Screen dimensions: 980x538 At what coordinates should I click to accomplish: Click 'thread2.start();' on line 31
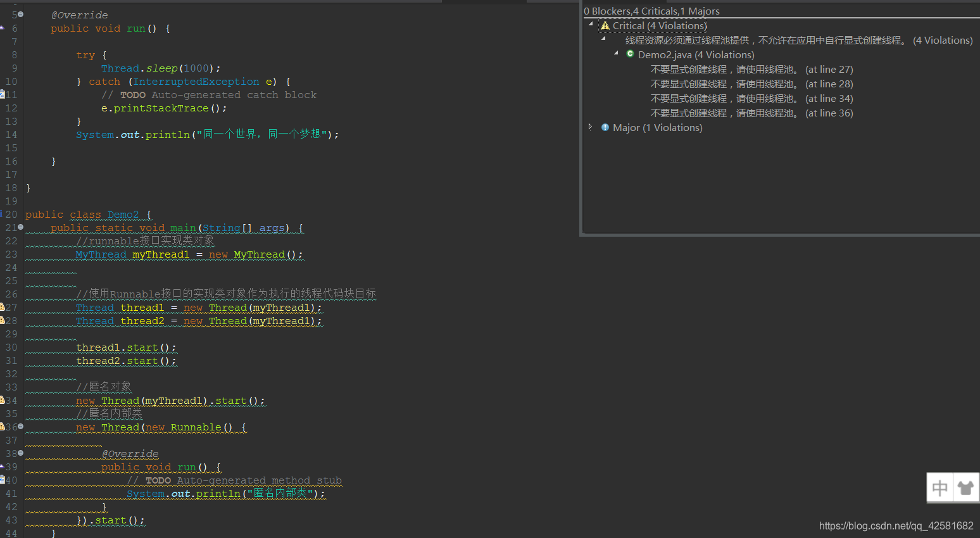[x=126, y=361]
